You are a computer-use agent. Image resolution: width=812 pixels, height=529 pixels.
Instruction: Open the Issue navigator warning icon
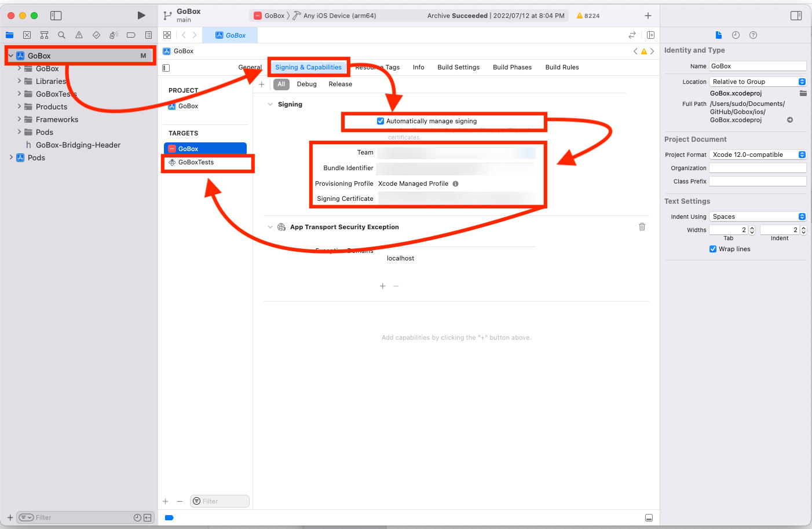tap(79, 35)
